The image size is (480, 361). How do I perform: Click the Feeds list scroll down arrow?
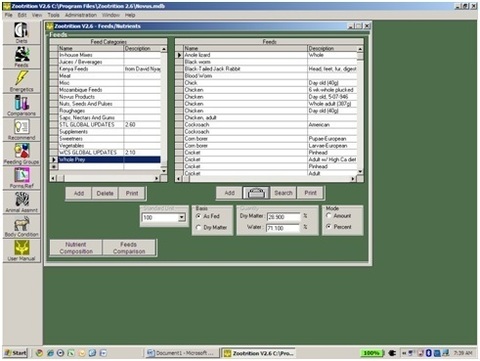[x=360, y=171]
